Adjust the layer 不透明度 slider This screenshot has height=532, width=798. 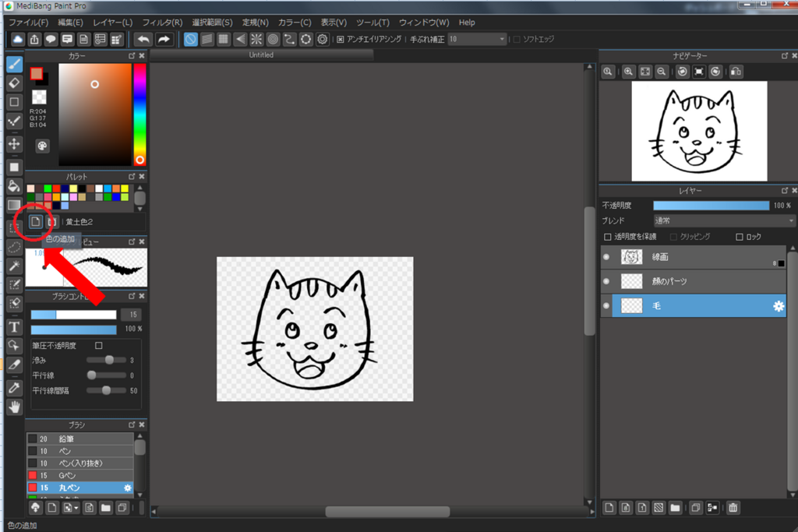(711, 206)
